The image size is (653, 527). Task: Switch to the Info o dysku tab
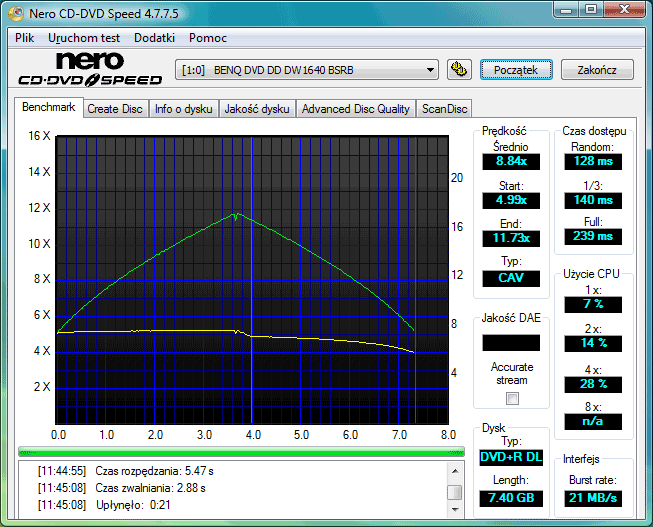[x=184, y=109]
